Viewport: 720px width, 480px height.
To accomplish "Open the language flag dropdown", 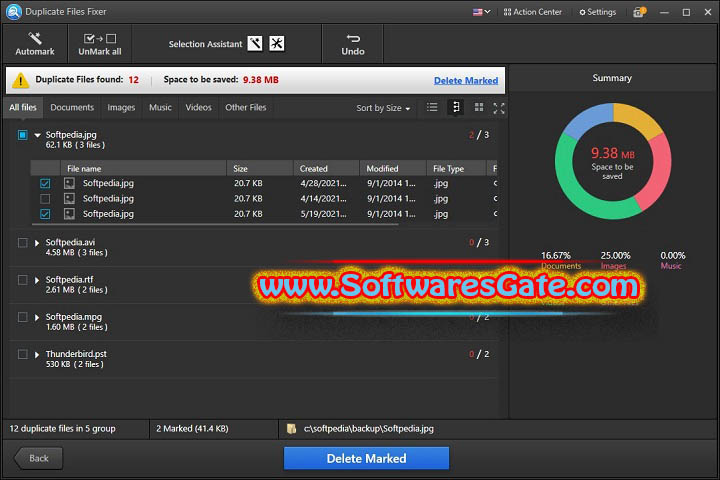I will pyautogui.click(x=481, y=12).
